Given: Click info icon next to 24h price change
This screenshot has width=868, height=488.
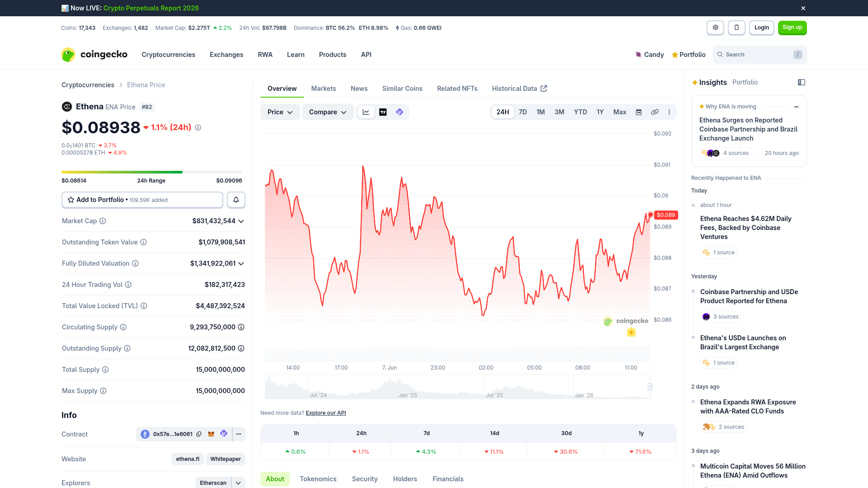Looking at the screenshot, I should (198, 128).
